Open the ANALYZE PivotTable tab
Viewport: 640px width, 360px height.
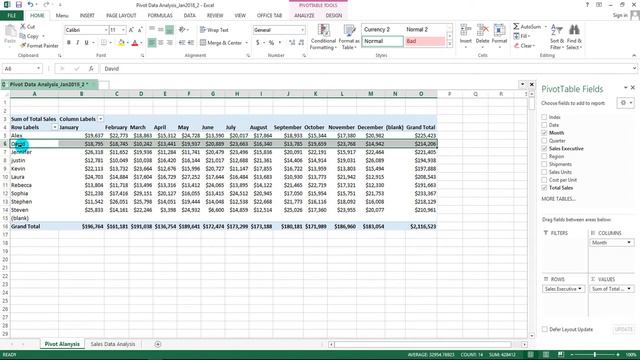304,16
